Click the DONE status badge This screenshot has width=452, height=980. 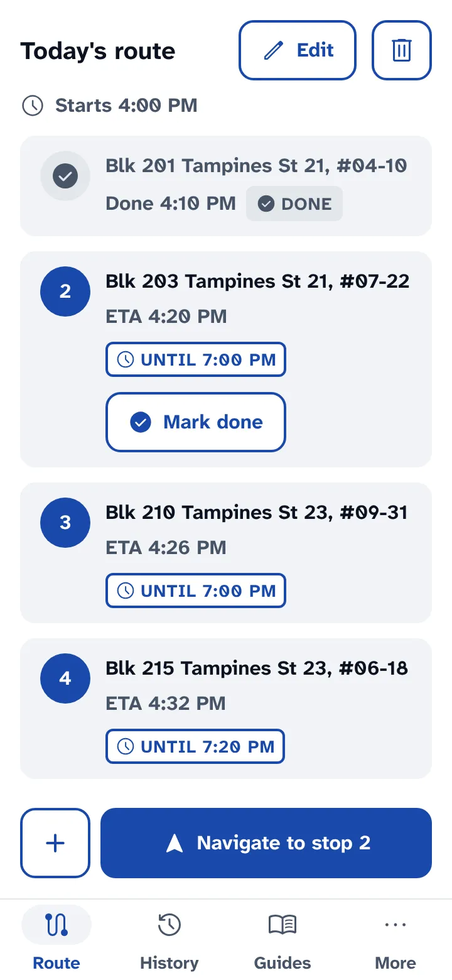pos(294,204)
